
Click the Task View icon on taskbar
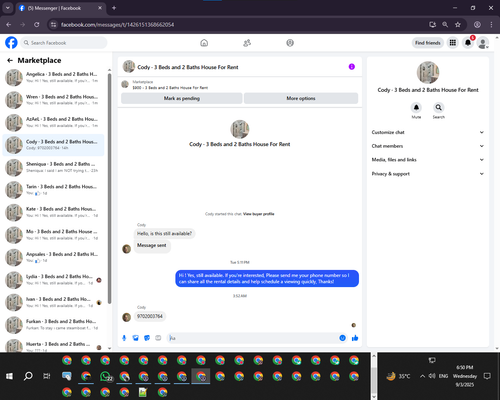(47, 376)
